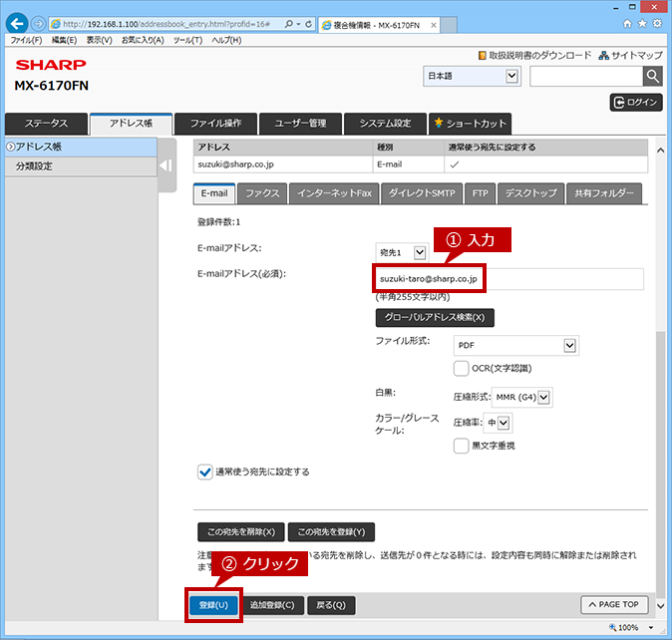Click グローバルアドレス検索(X) button
Image resolution: width=672 pixels, height=640 pixels.
435,318
